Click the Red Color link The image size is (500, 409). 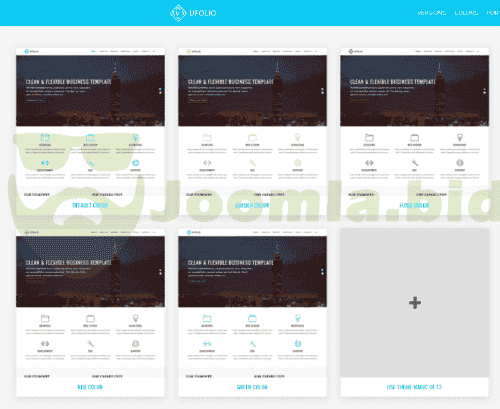[90, 387]
